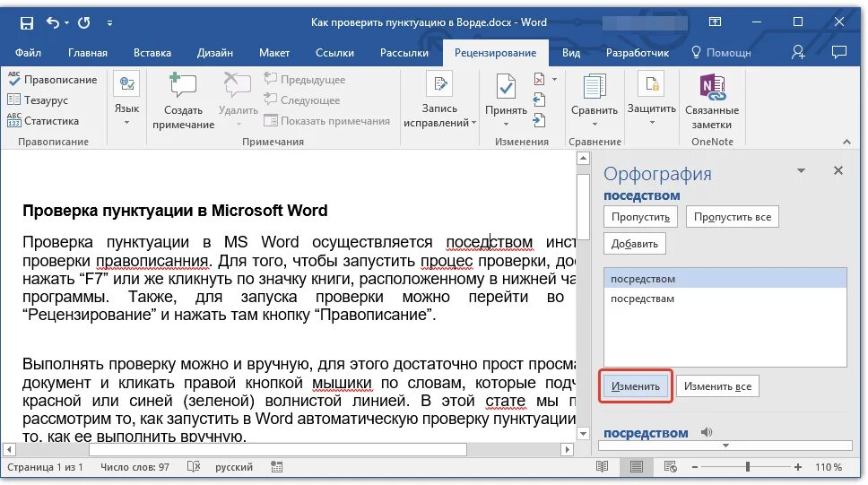Redo the action with the repeat arrow icon
Viewport: 868px width, 485px height.
[84, 22]
